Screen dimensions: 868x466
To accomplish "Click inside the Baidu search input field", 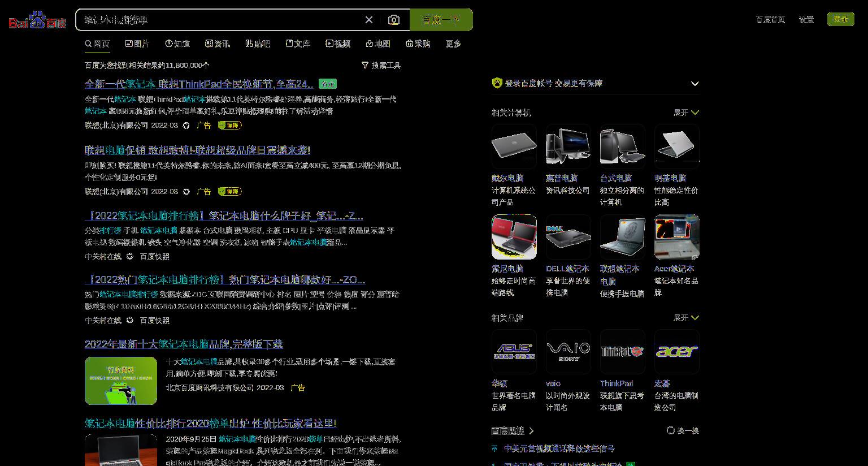I will 220,20.
